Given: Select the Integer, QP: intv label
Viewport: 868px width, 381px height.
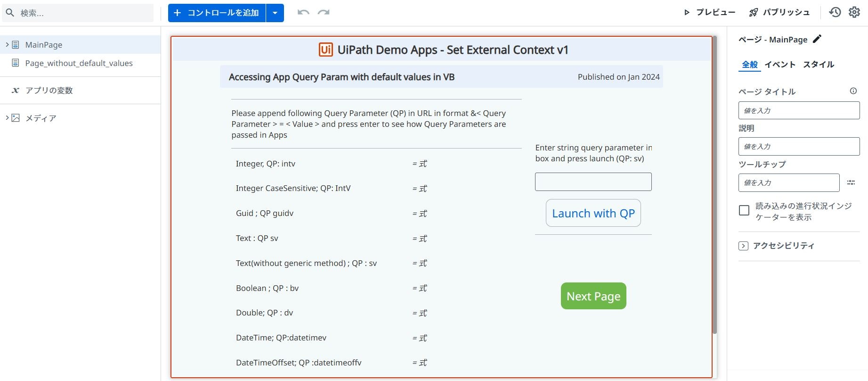Looking at the screenshot, I should [x=266, y=164].
